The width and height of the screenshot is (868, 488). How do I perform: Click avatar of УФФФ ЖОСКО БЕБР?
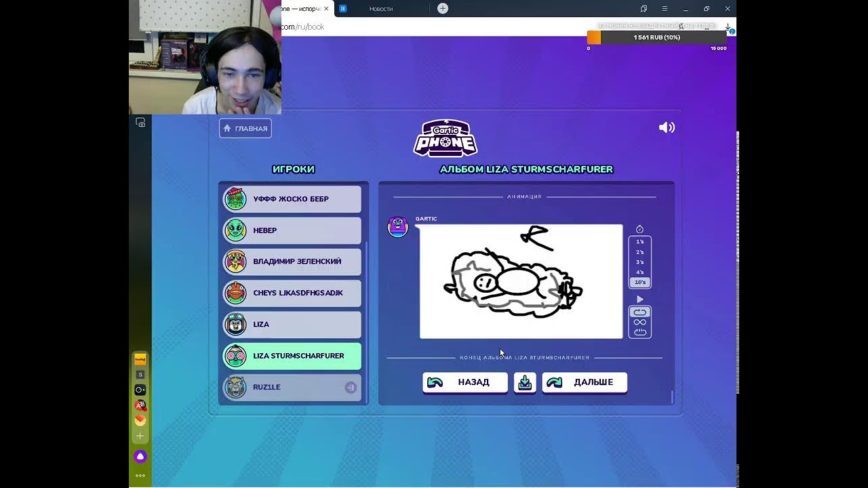click(235, 199)
